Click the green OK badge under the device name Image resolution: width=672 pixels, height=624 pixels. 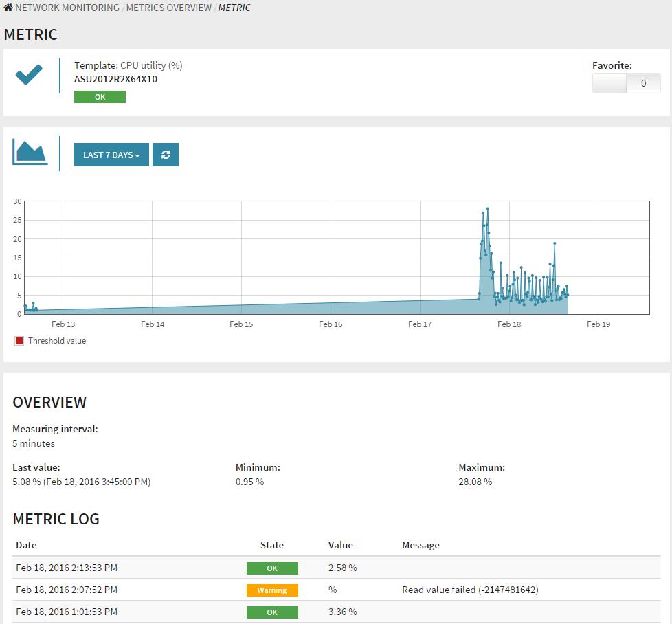[x=99, y=97]
